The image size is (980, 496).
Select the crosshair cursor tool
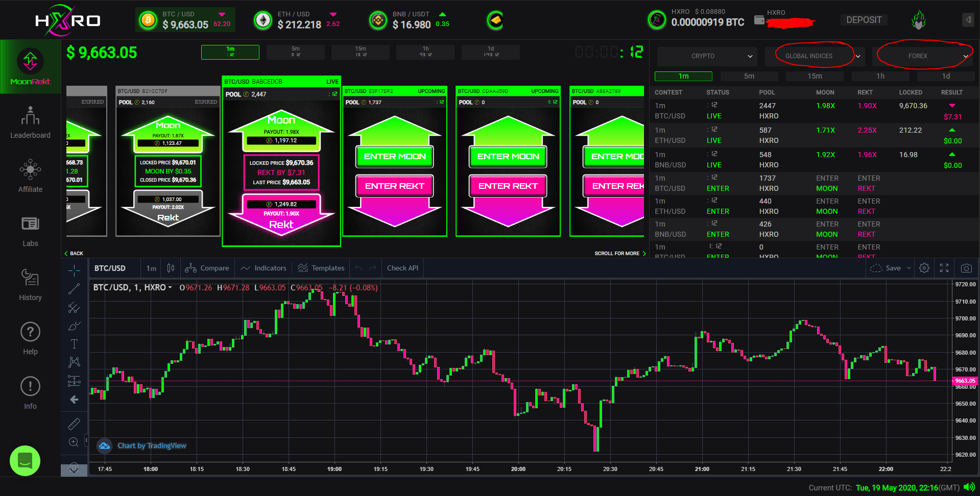(74, 270)
